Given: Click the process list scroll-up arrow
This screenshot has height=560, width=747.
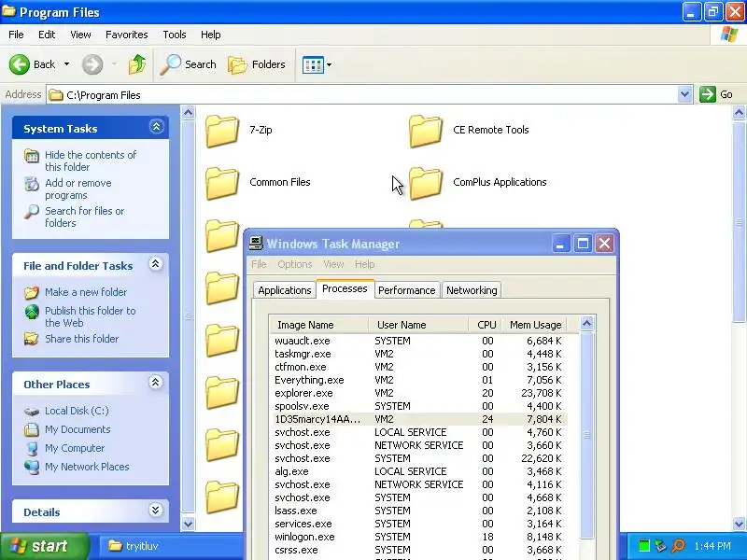Looking at the screenshot, I should pyautogui.click(x=587, y=324).
